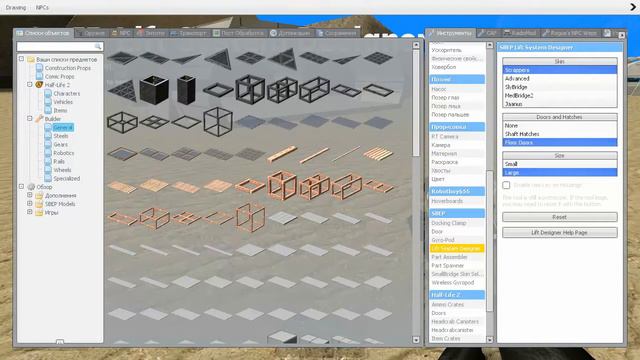Select the Wireless Gyropod tool
Screen dimensions: 640x360
(x=457, y=282)
